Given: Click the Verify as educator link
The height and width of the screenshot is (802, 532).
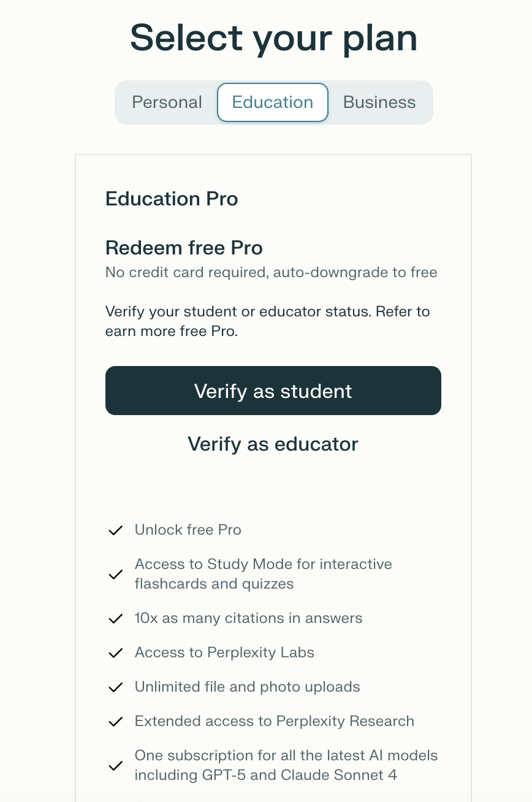Looking at the screenshot, I should [273, 444].
